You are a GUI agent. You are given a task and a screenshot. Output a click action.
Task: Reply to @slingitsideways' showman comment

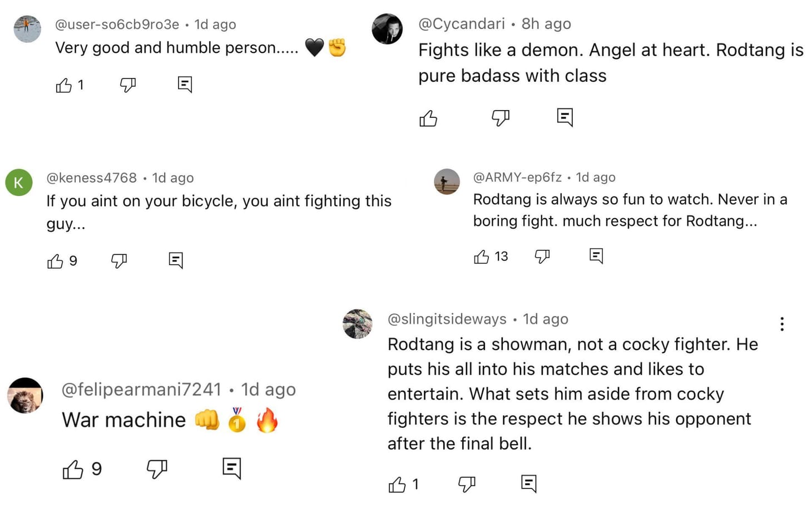(x=528, y=484)
